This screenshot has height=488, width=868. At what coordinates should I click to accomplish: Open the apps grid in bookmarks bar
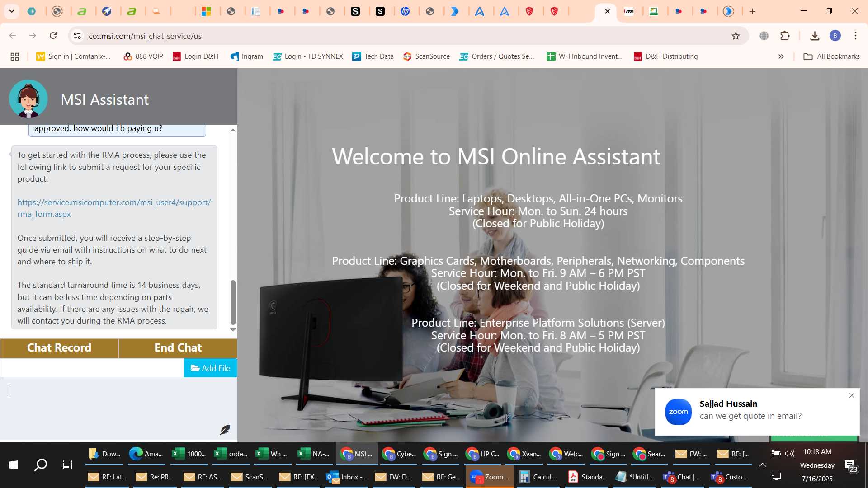coord(14,56)
